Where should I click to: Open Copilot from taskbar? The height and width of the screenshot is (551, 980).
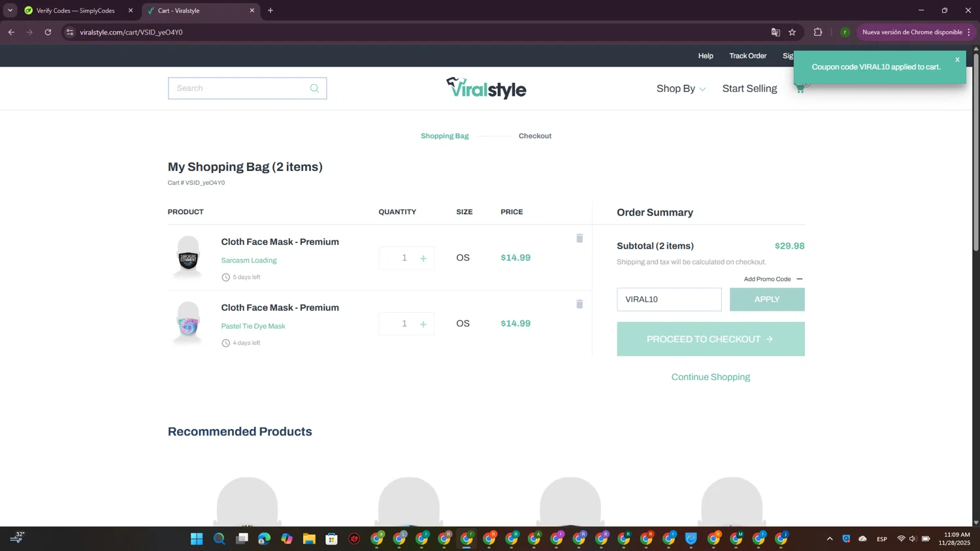pyautogui.click(x=287, y=539)
